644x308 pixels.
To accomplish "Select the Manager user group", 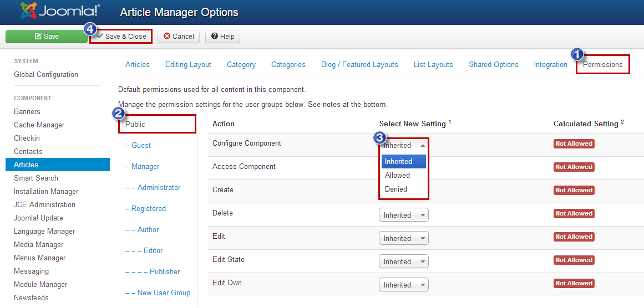I will tap(142, 167).
